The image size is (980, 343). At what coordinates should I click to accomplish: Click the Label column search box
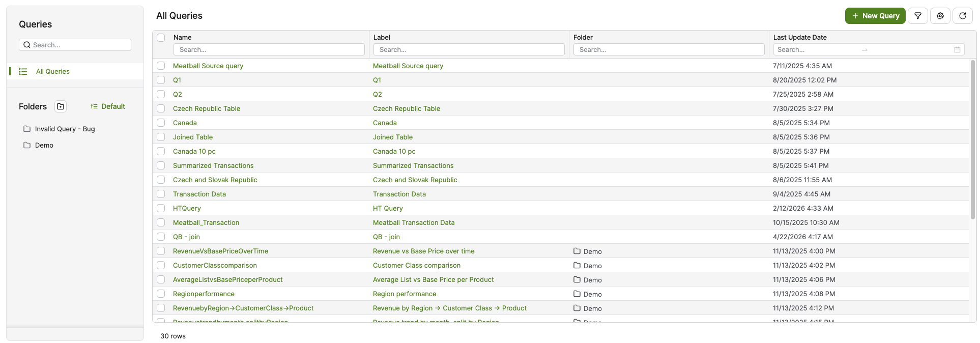click(469, 49)
